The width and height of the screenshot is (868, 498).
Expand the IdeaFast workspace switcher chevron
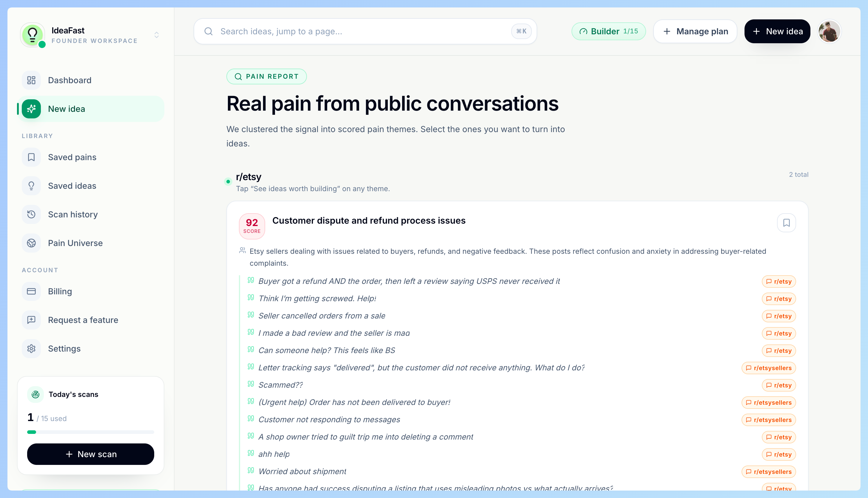click(x=156, y=35)
